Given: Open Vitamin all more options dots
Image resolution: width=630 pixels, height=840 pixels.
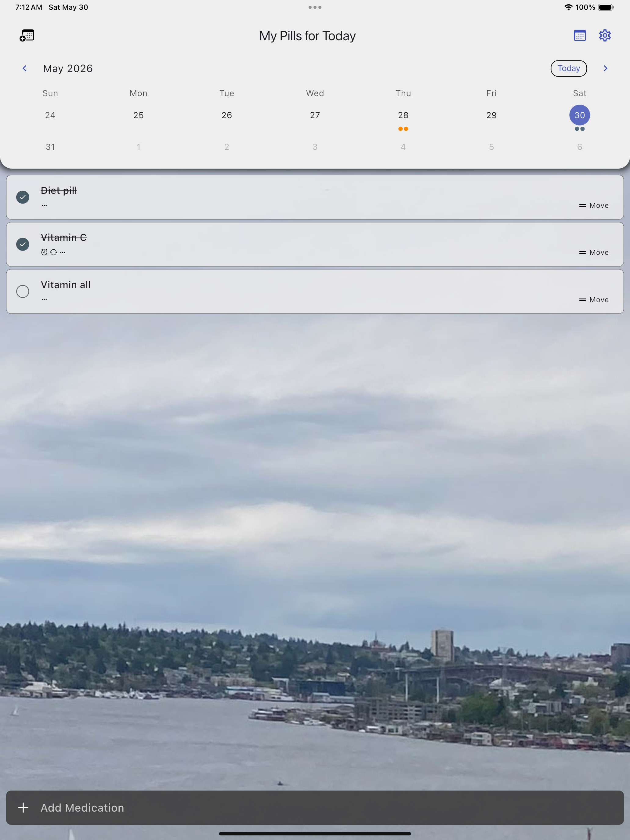Looking at the screenshot, I should pos(45,300).
